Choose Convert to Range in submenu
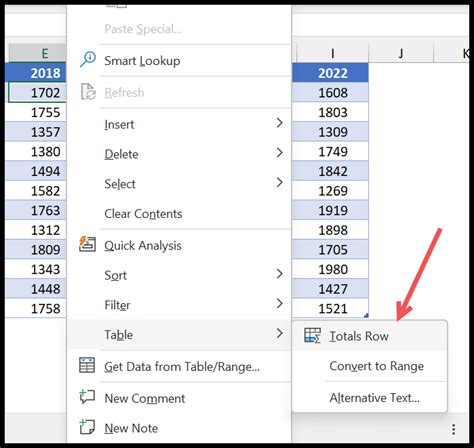The width and height of the screenshot is (474, 448). [x=369, y=366]
